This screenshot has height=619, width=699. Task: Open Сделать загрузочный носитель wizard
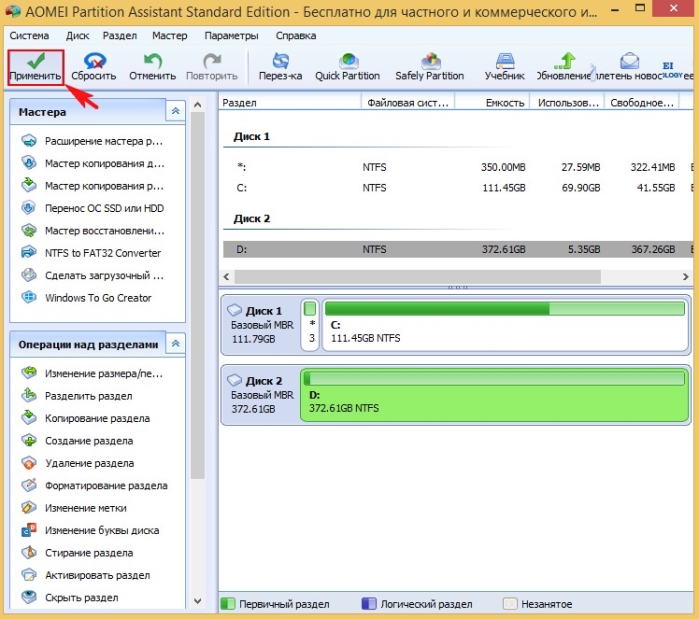(93, 275)
